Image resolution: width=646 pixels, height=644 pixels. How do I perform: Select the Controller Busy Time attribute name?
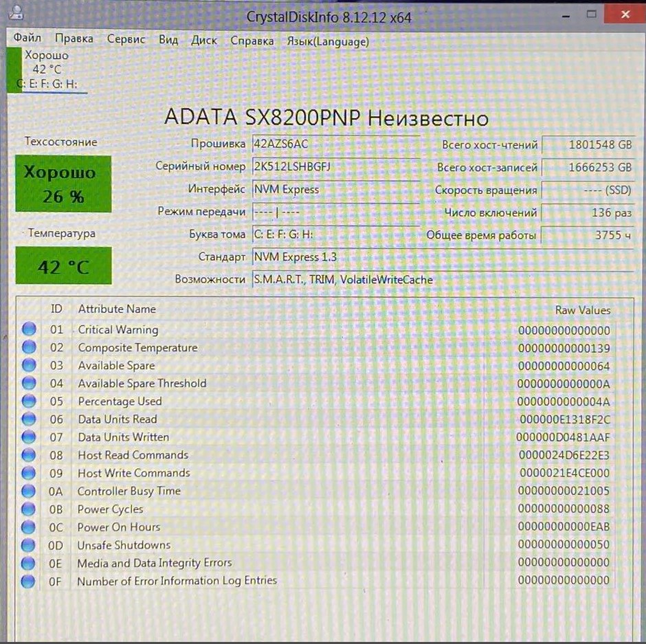(129, 491)
